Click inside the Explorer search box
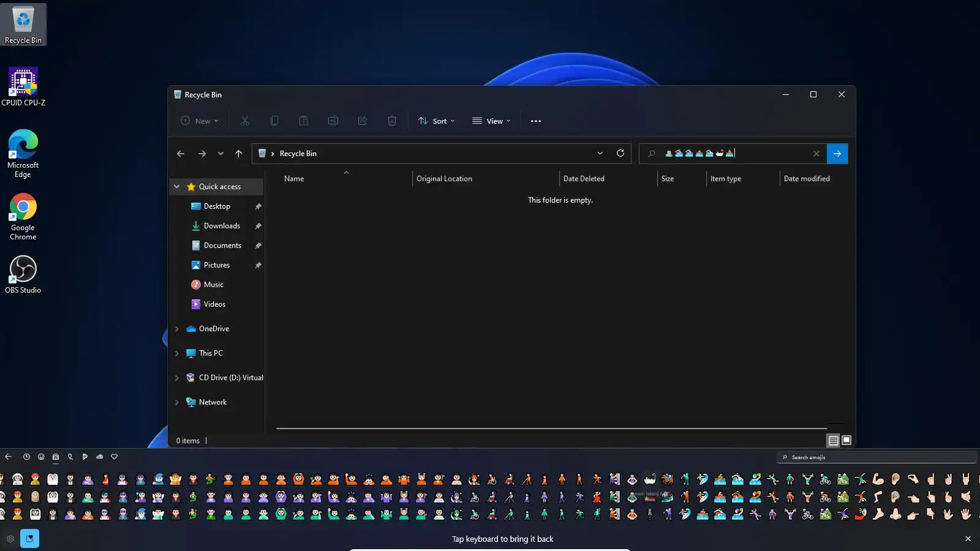Viewport: 980px width, 551px height. point(733,154)
